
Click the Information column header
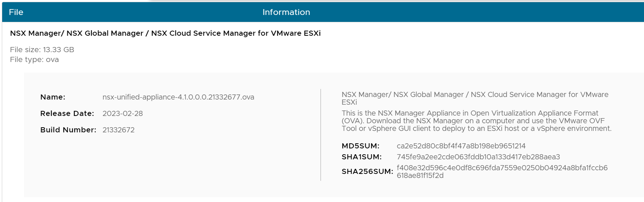[286, 12]
